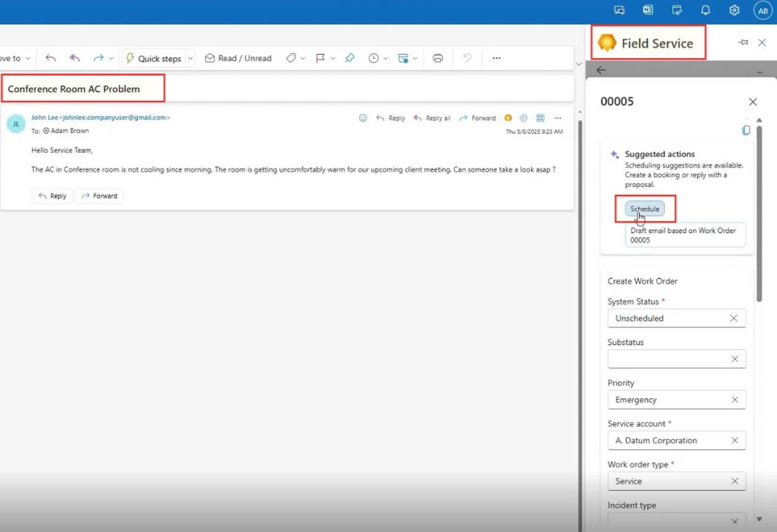The image size is (777, 532).
Task: Open the OneNote feed icon in top bar
Action: [x=648, y=10]
